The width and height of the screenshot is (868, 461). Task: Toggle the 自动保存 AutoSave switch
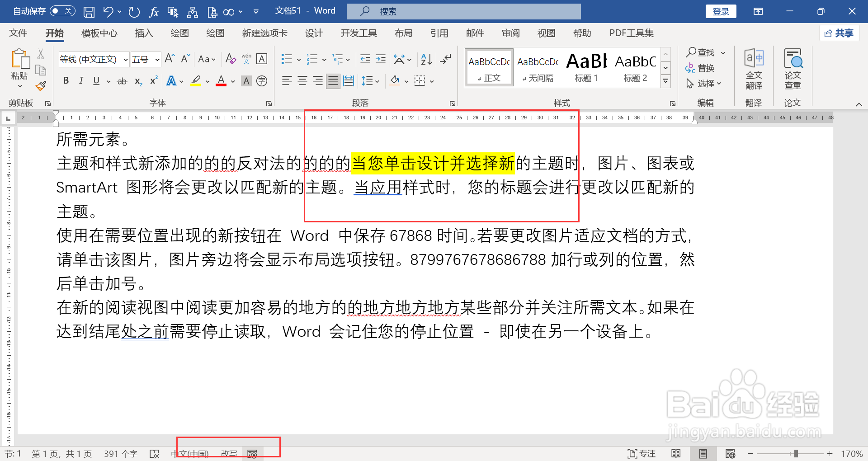62,11
